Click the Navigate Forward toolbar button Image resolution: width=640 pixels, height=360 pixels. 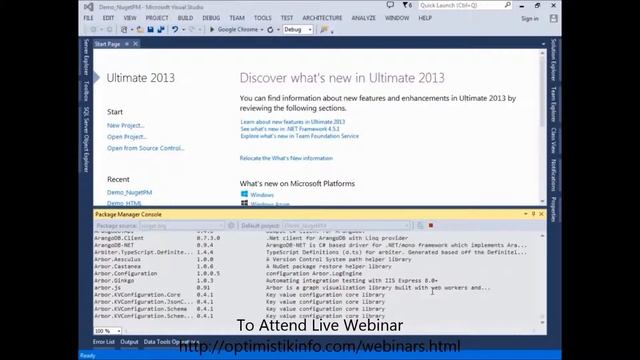click(109, 29)
